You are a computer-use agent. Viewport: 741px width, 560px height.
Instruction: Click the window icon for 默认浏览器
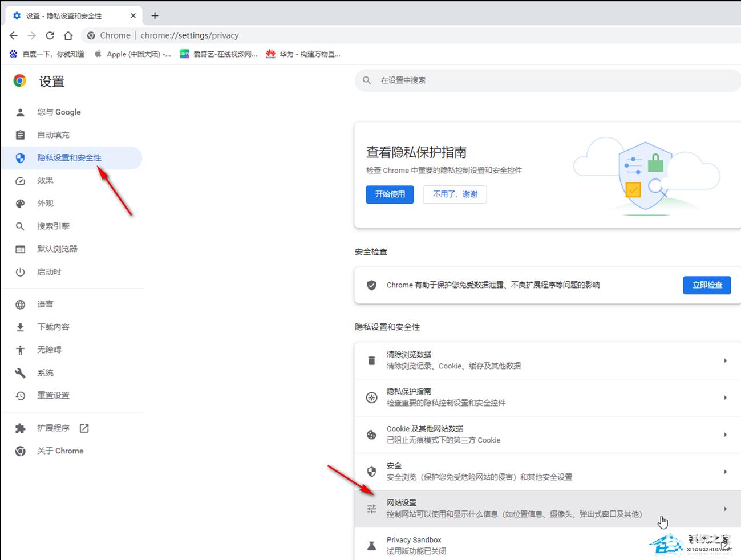pos(20,249)
